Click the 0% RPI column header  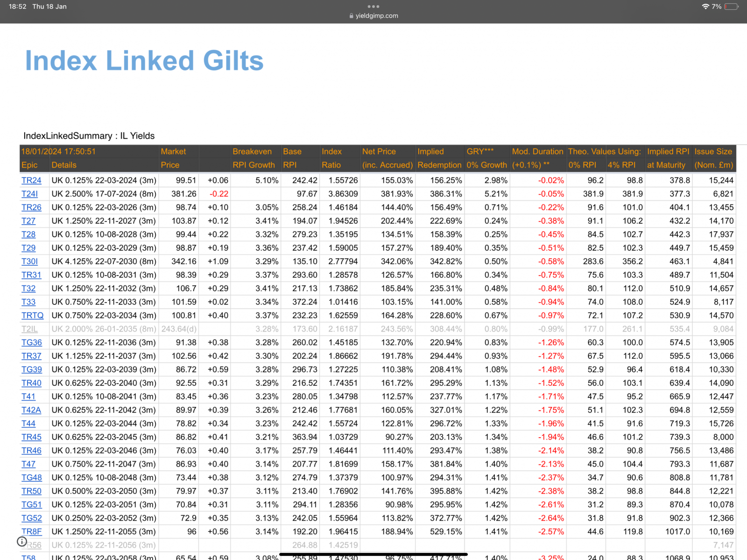click(582, 165)
